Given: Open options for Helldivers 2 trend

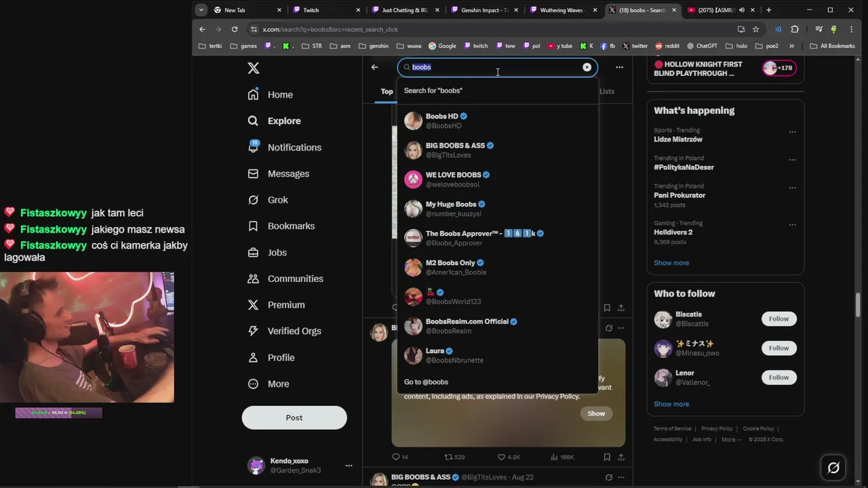Looking at the screenshot, I should [x=792, y=225].
